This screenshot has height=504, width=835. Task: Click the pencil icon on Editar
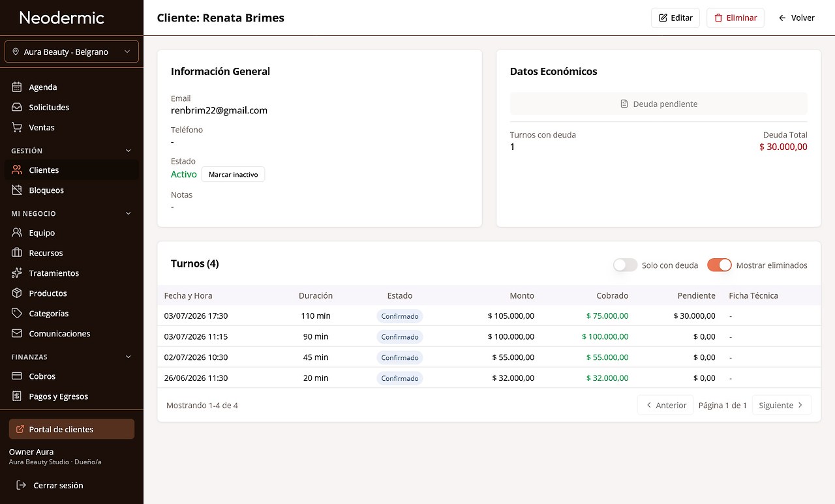click(x=663, y=18)
